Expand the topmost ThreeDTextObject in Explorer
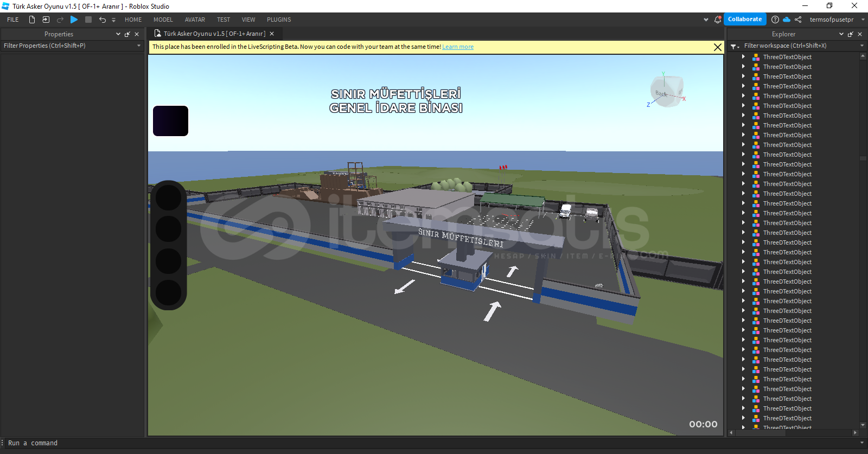This screenshot has width=868, height=454. 743,57
